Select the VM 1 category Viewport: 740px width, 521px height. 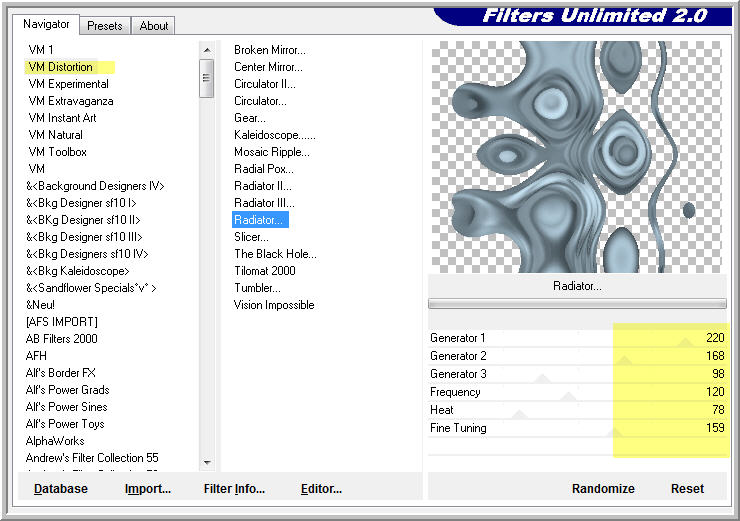[x=41, y=50]
